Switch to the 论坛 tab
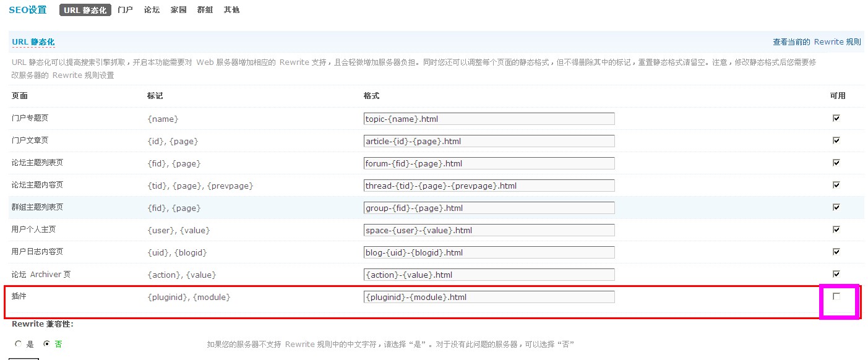 (x=152, y=10)
